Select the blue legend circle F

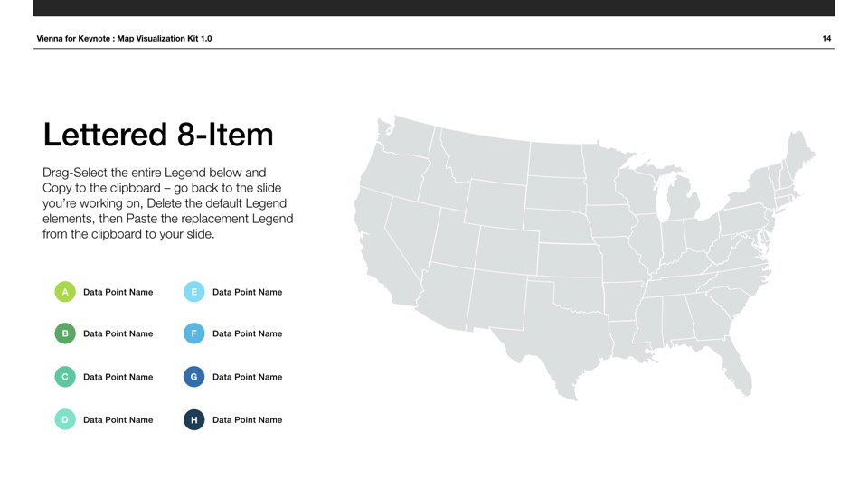(193, 333)
